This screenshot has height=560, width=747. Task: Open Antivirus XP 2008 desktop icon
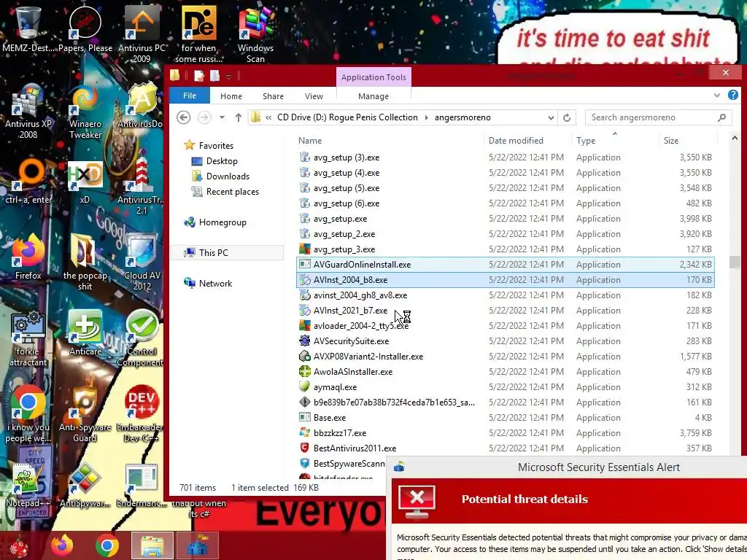click(x=28, y=111)
